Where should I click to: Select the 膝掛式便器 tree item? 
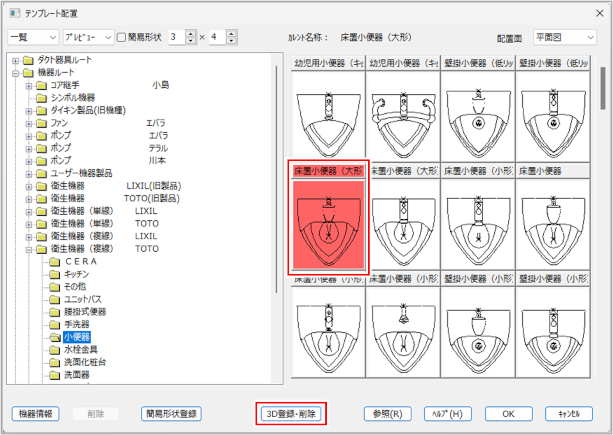click(84, 312)
